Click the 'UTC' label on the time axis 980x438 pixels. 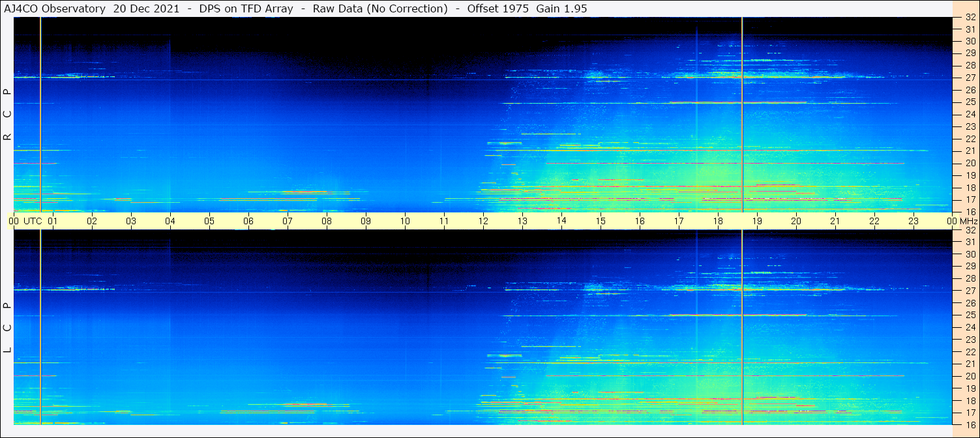33,221
